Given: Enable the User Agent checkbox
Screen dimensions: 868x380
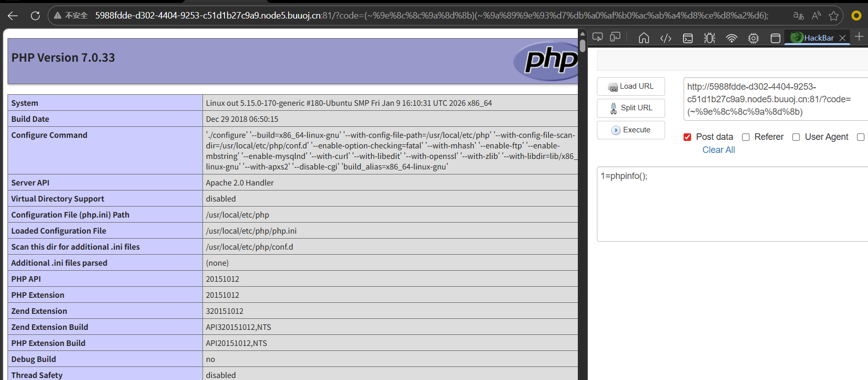Looking at the screenshot, I should click(796, 137).
